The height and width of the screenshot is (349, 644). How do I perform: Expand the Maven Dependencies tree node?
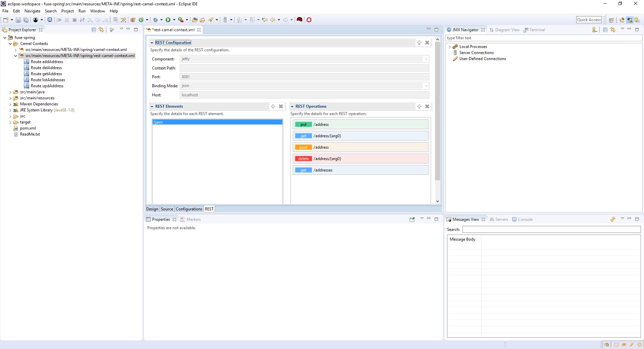[10, 104]
